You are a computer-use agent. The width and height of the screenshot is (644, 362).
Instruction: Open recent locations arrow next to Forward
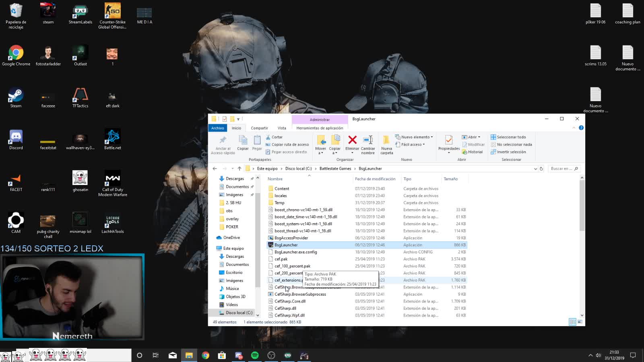tap(232, 169)
